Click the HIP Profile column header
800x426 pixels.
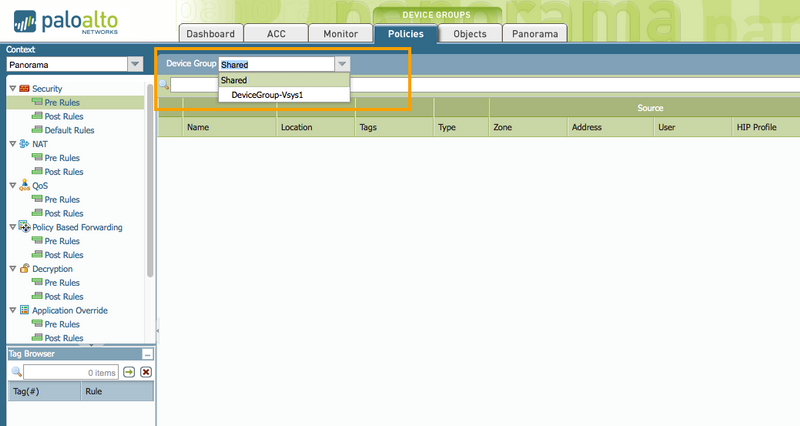[x=766, y=127]
